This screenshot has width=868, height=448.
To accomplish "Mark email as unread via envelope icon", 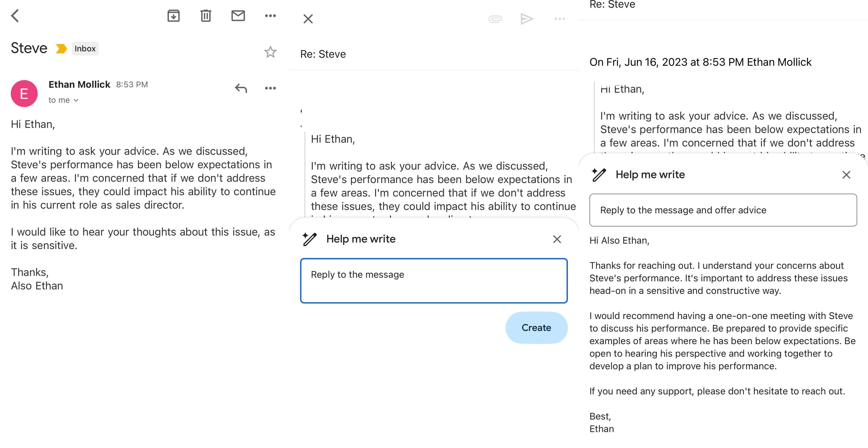I will [238, 15].
